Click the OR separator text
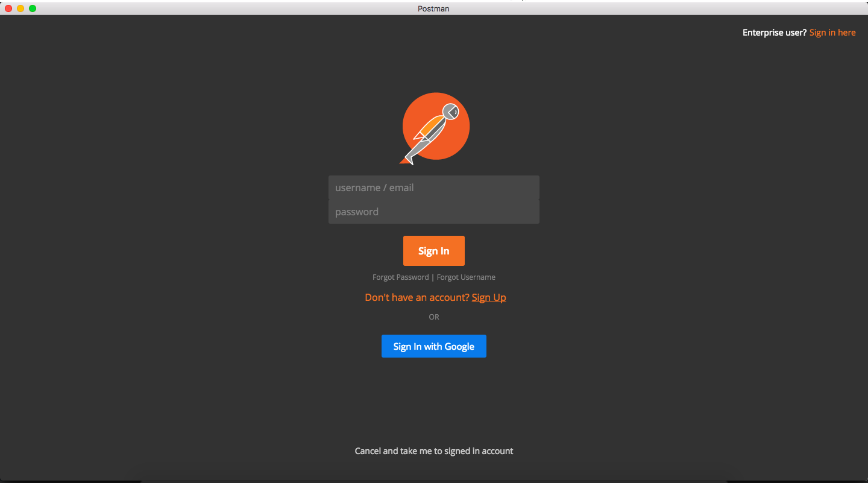Image resolution: width=868 pixels, height=483 pixels. [x=433, y=317]
